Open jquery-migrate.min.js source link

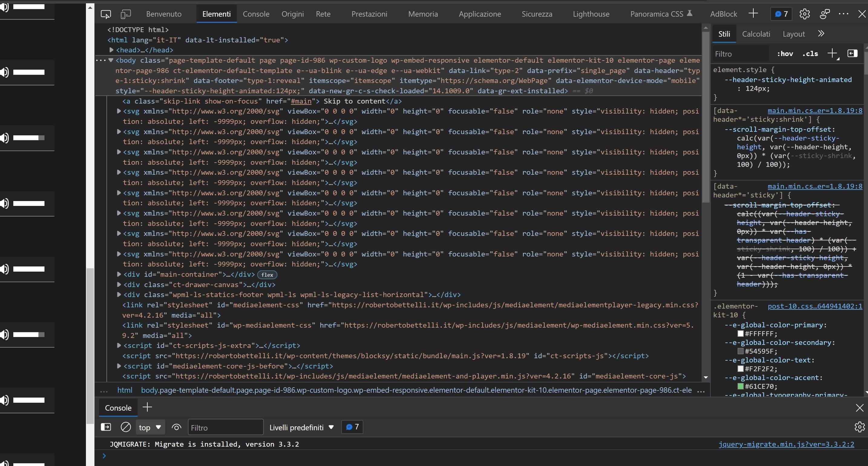(x=786, y=444)
